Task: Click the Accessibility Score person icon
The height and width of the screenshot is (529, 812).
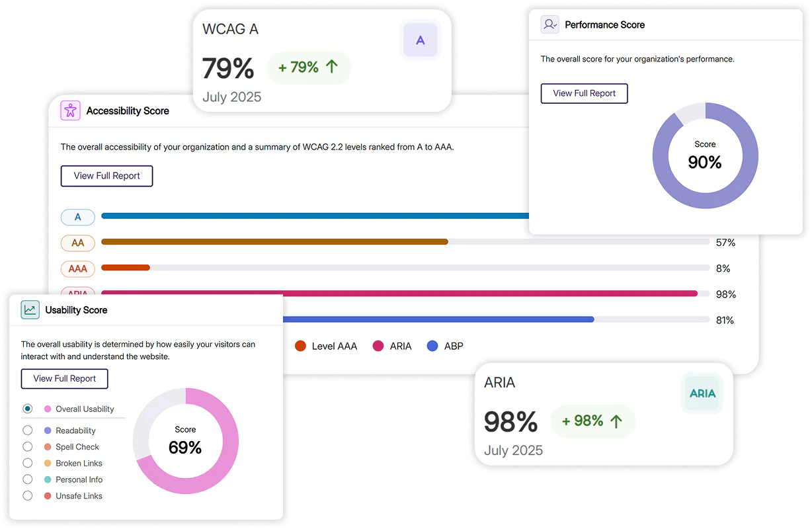Action: point(70,110)
